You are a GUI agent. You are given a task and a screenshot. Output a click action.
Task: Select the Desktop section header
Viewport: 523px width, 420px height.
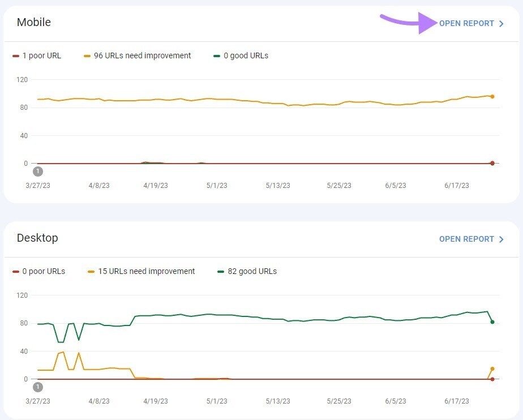37,238
